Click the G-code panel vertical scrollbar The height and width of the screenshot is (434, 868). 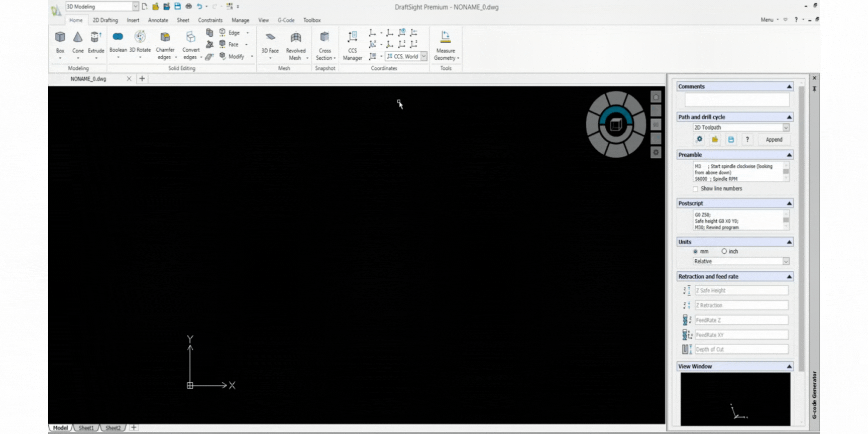click(x=801, y=229)
